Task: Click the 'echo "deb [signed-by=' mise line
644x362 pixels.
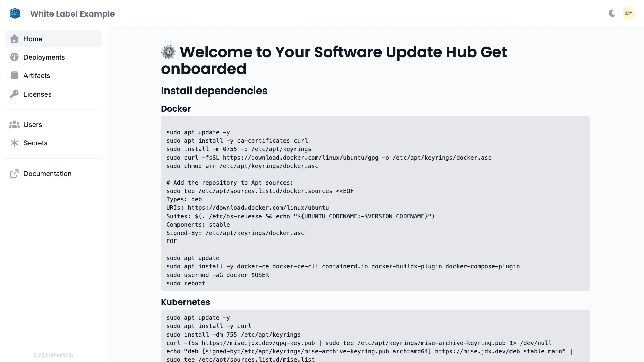Action: (x=370, y=351)
